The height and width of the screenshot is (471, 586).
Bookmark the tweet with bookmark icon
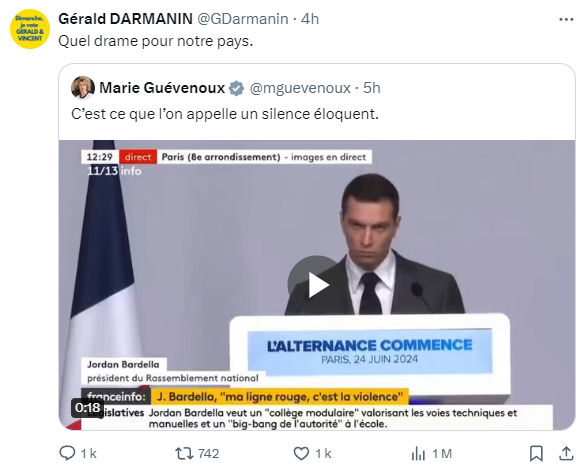pos(536,453)
